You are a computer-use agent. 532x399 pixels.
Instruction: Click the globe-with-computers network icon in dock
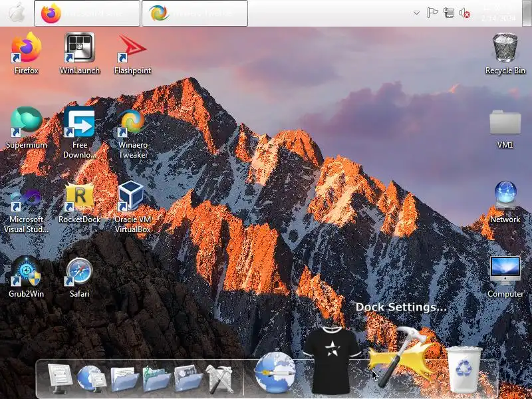pyautogui.click(x=92, y=378)
